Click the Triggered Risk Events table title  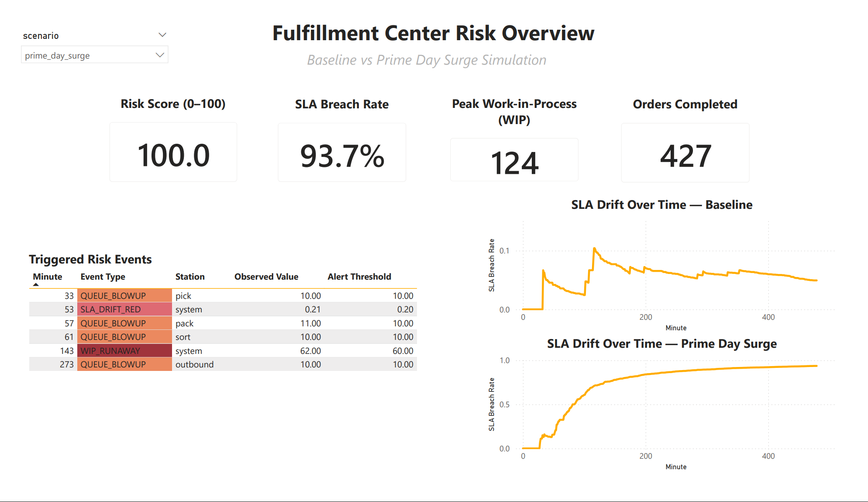pos(90,260)
